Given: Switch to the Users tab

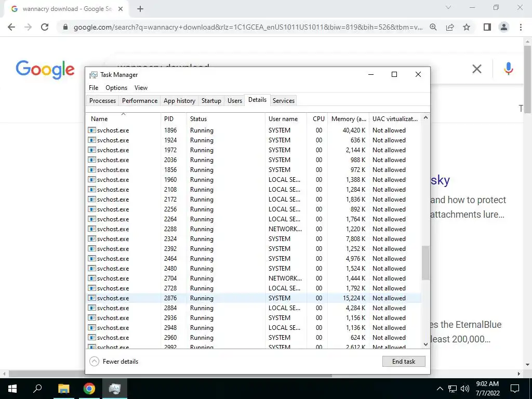Looking at the screenshot, I should (x=234, y=100).
